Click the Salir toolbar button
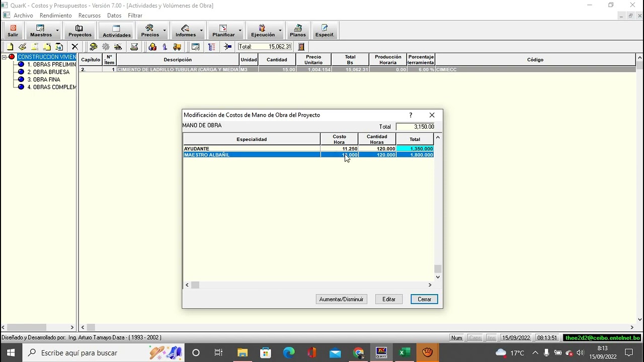The height and width of the screenshot is (362, 644). pos(13,31)
